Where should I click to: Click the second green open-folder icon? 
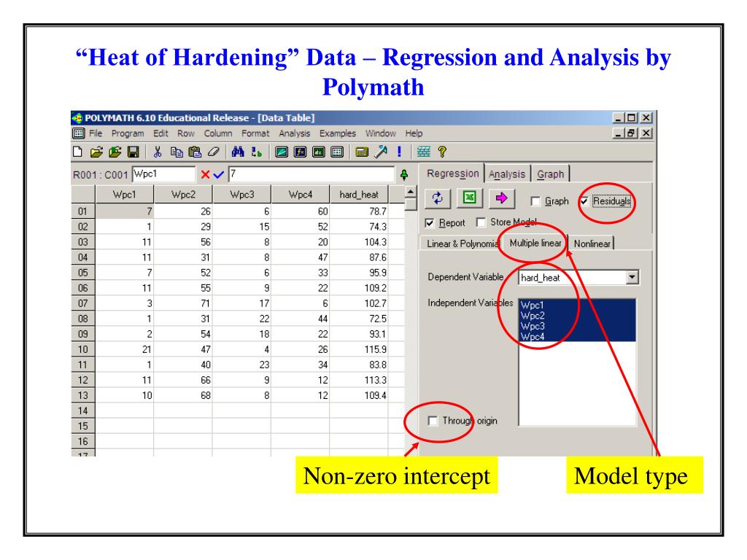point(115,152)
